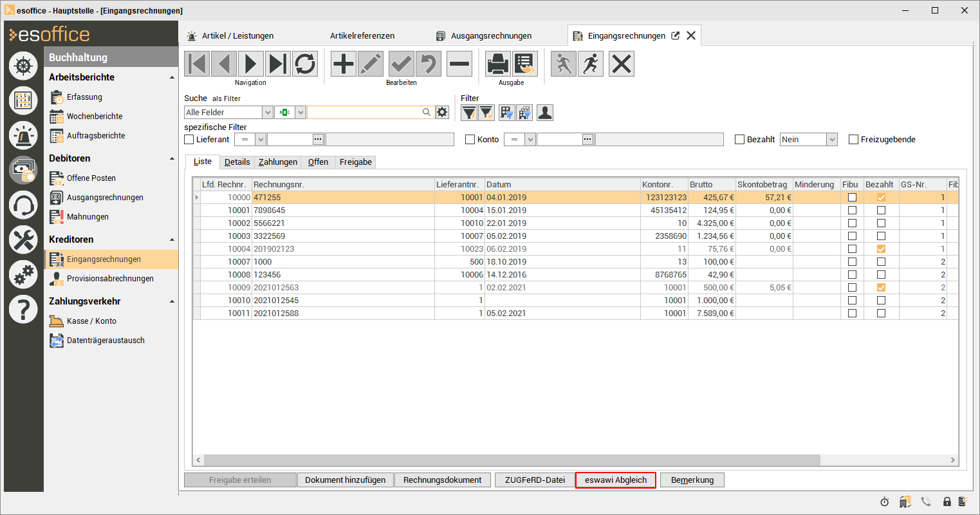Viewport: 980px width, 515px height.
Task: Click the lock icon in status bar
Action: click(947, 501)
